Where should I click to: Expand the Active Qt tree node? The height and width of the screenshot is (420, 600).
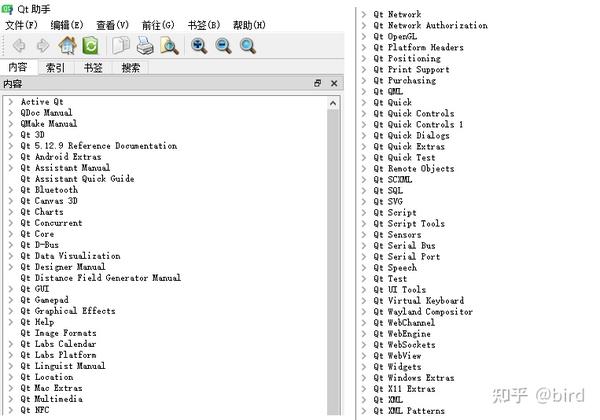[11, 102]
